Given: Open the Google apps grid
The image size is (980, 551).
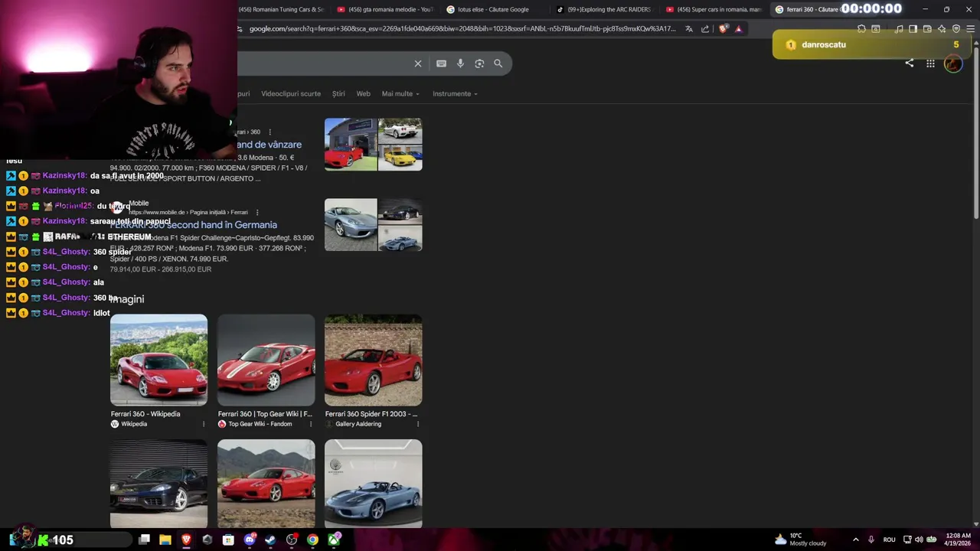Looking at the screenshot, I should click(x=930, y=64).
